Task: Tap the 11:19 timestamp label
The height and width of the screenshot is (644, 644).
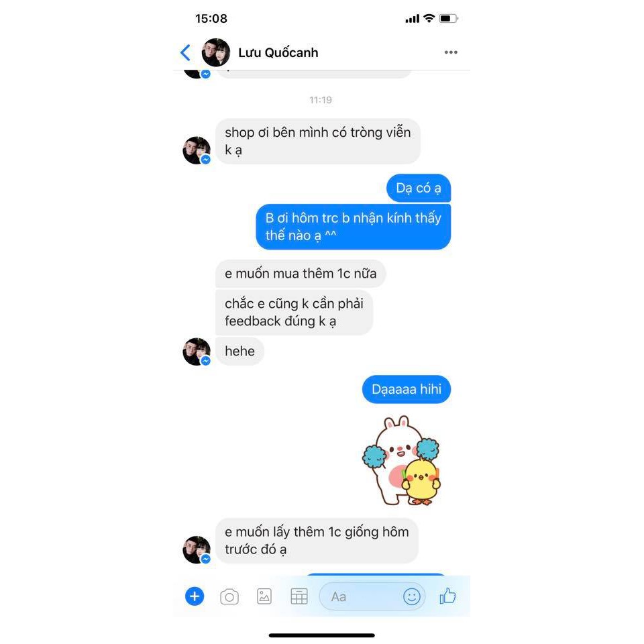Action: [321, 100]
